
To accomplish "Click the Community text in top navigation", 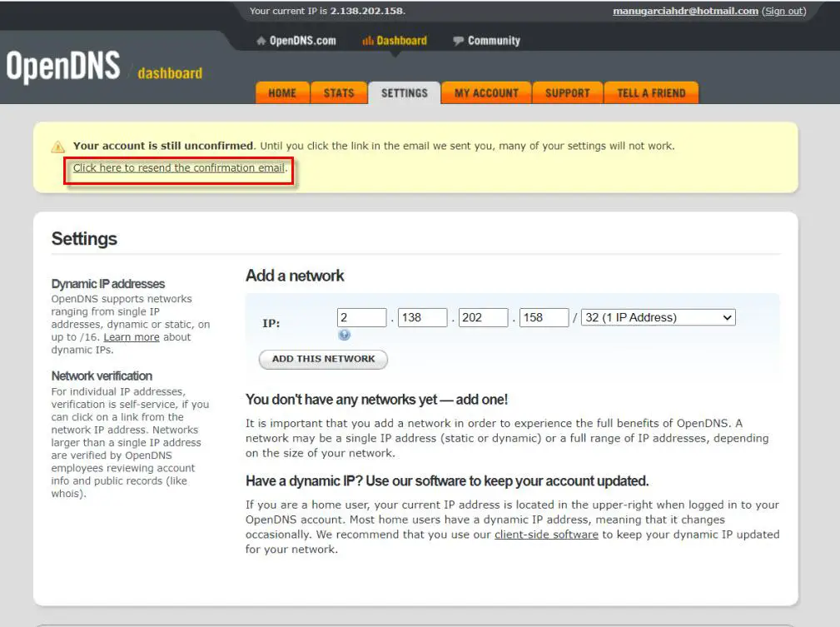I will tap(494, 41).
